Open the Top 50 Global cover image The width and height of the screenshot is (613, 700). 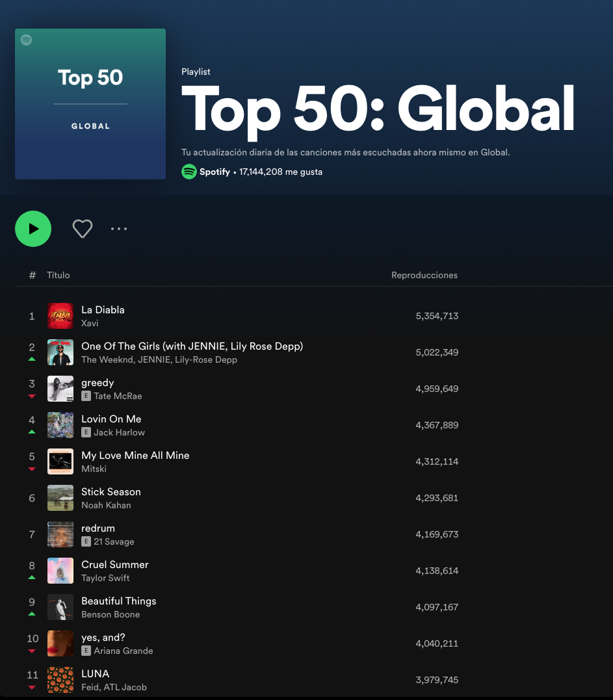coord(90,104)
